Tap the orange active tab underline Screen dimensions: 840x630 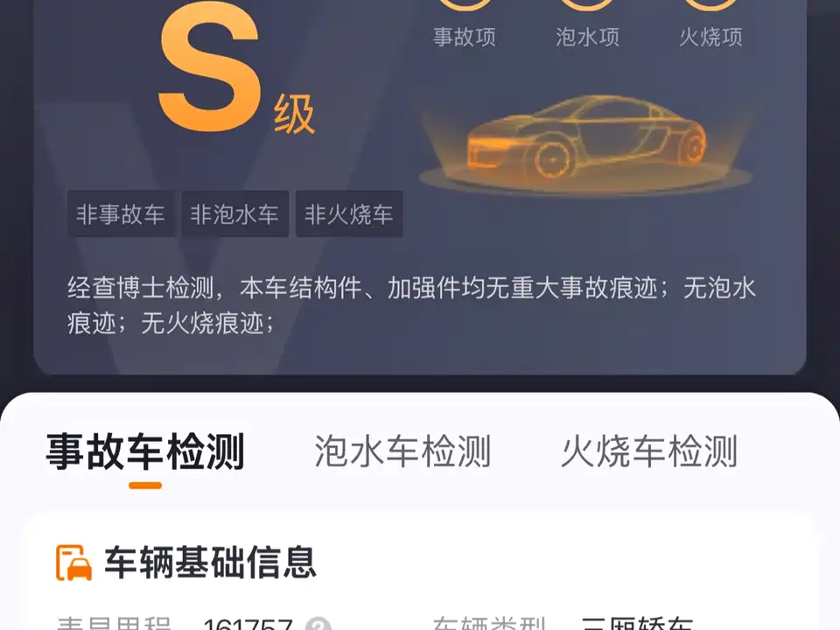click(x=145, y=486)
